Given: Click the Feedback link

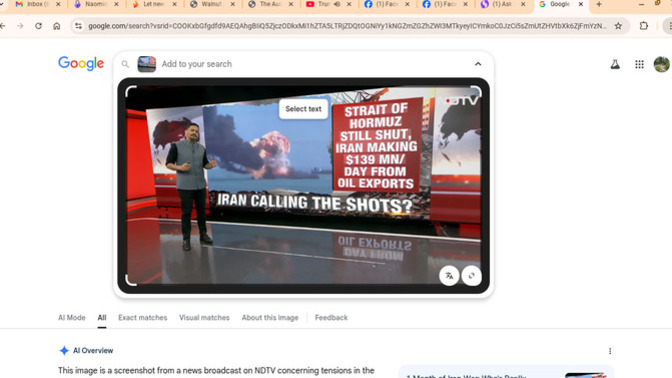Looking at the screenshot, I should click(331, 318).
